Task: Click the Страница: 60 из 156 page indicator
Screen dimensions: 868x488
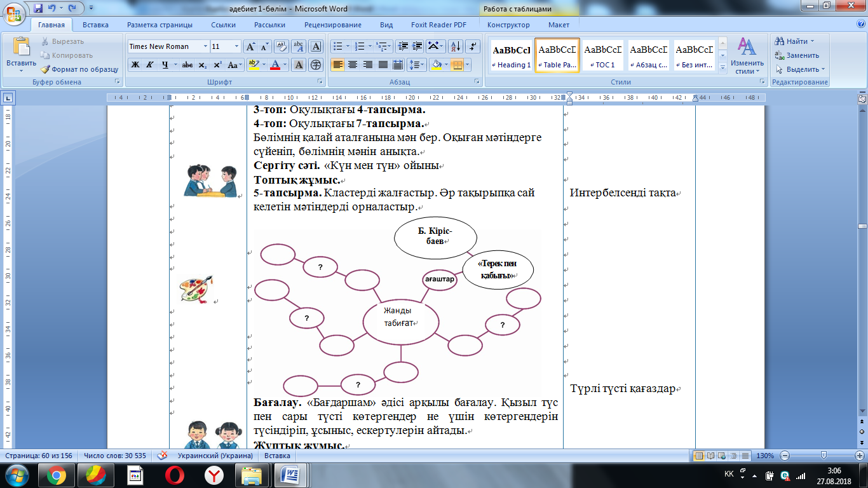Action: tap(39, 456)
